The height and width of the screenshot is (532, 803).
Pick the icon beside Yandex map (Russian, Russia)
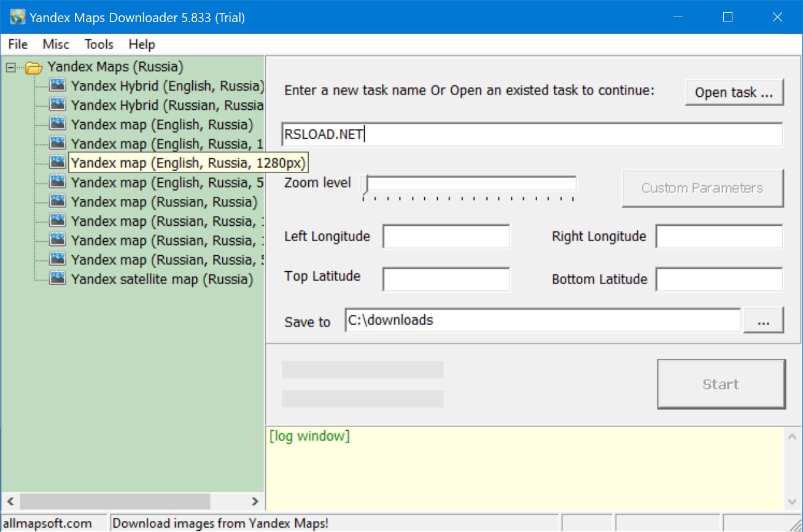[58, 201]
